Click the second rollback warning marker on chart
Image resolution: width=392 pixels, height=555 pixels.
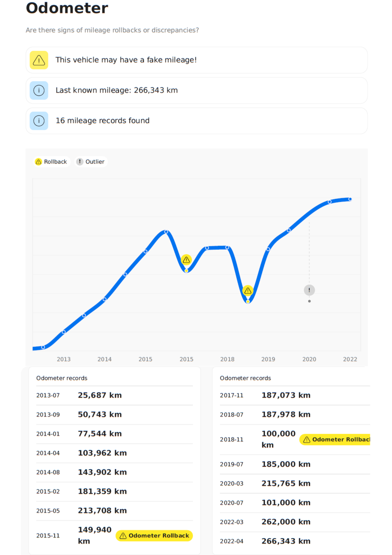(248, 291)
